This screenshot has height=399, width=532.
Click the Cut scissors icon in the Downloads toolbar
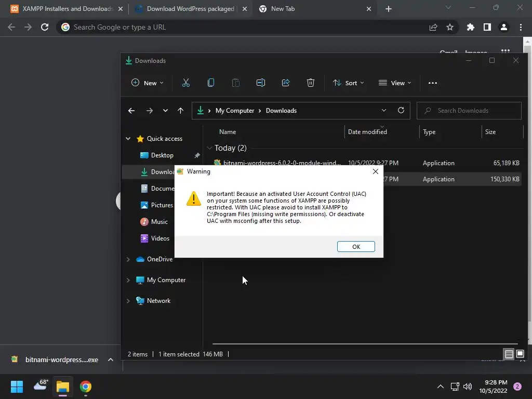click(186, 83)
